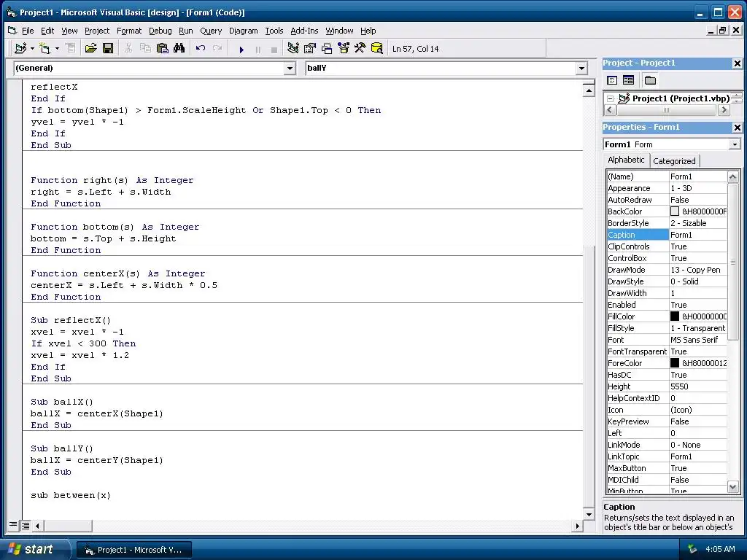
Task: Switch to the Categorized properties tab
Action: click(674, 161)
